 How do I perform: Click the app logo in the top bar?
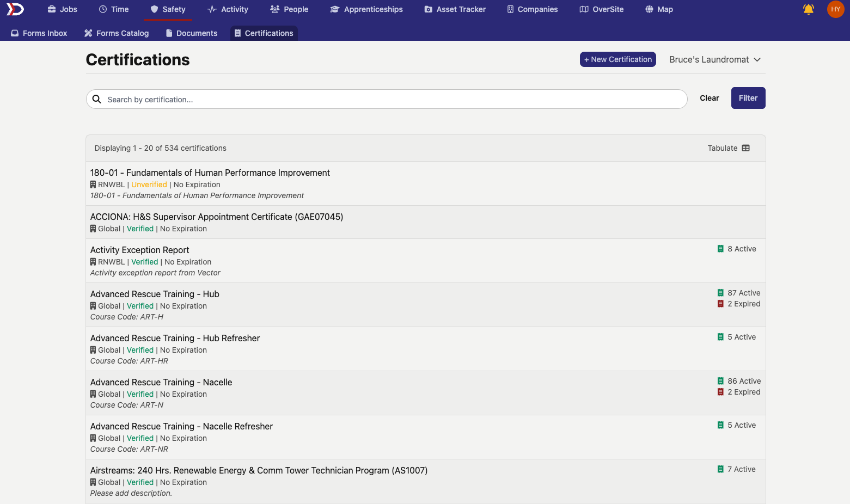pos(15,9)
